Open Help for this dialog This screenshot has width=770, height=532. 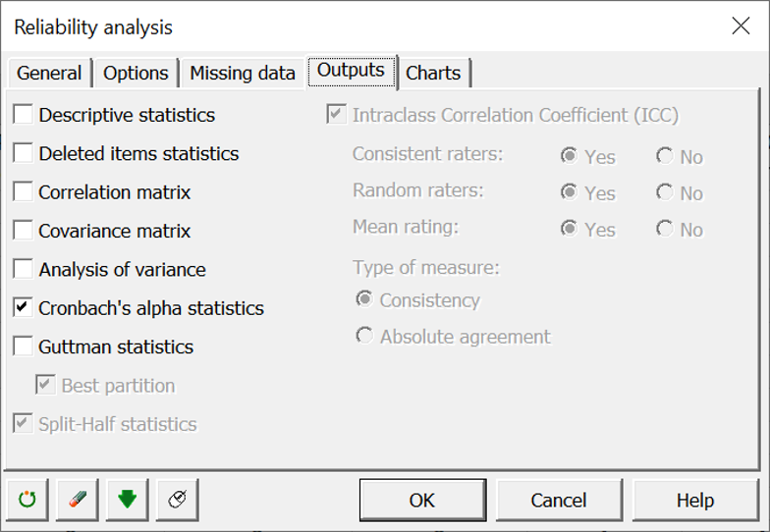pyautogui.click(x=694, y=501)
